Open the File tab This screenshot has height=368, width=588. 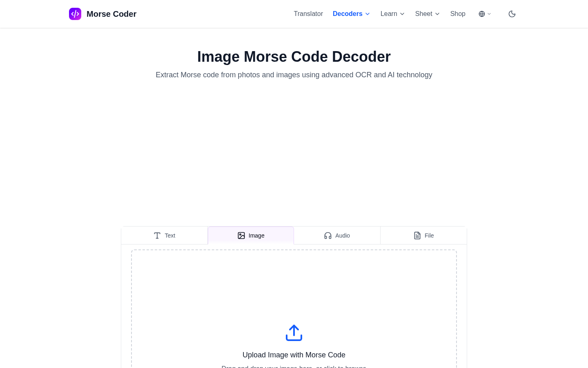(x=423, y=236)
